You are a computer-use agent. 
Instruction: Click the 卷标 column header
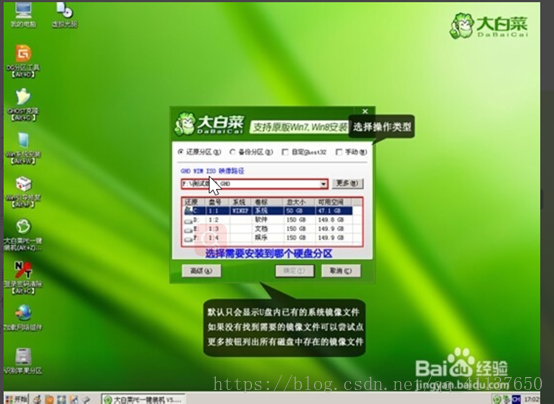coord(267,202)
